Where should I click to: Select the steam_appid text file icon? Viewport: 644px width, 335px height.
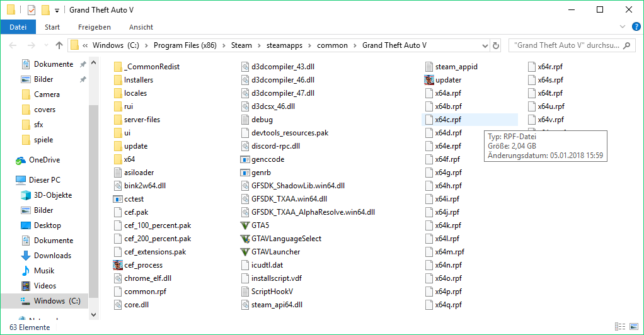[x=428, y=67]
